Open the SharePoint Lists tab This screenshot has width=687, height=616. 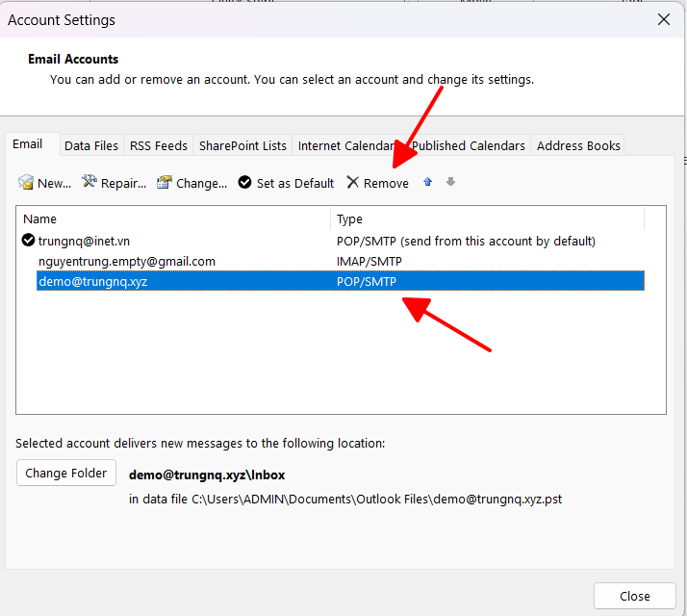point(242,145)
